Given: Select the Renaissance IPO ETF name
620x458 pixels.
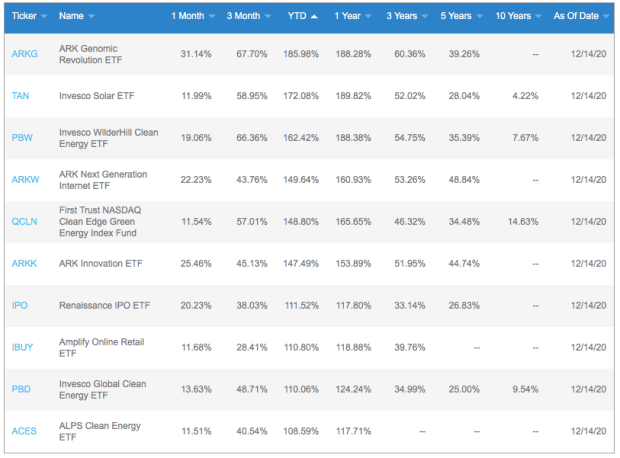Looking at the screenshot, I should pyautogui.click(x=104, y=305).
